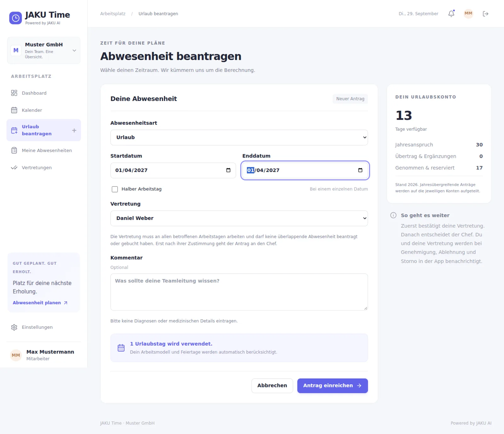Click the Neuer Antrag badge
This screenshot has width=504, height=434.
pos(350,99)
